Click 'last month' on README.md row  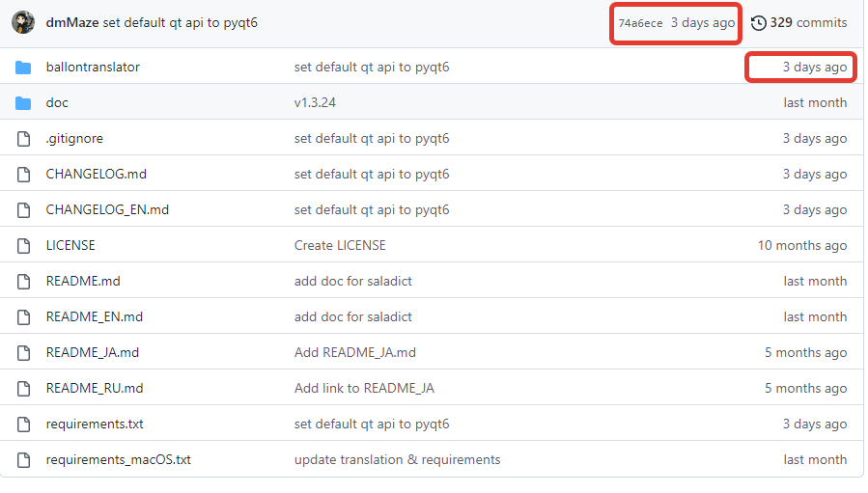tap(815, 281)
